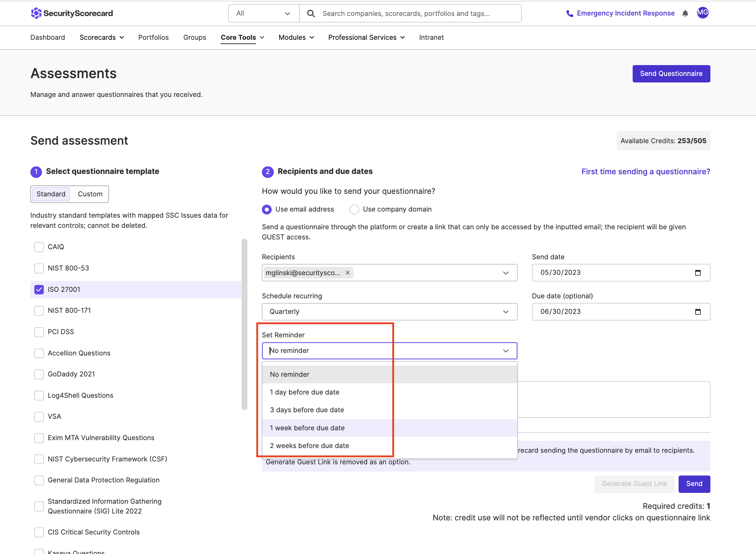Image resolution: width=756 pixels, height=554 pixels.
Task: Open the All search scope dropdown
Action: [263, 13]
